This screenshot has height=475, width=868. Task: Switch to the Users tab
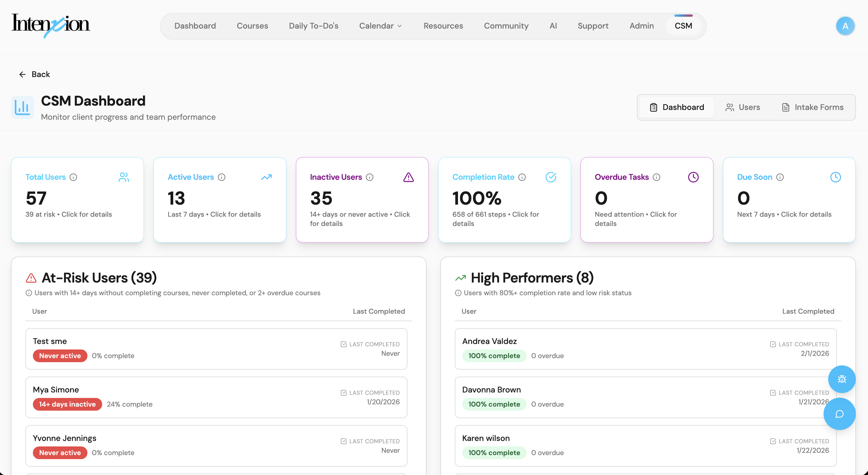(x=743, y=107)
